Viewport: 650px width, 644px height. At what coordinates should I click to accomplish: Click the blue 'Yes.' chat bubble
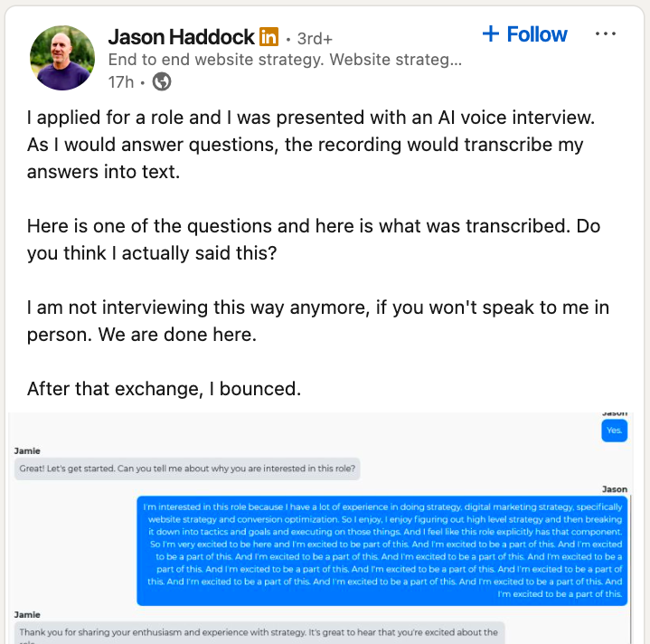click(615, 431)
